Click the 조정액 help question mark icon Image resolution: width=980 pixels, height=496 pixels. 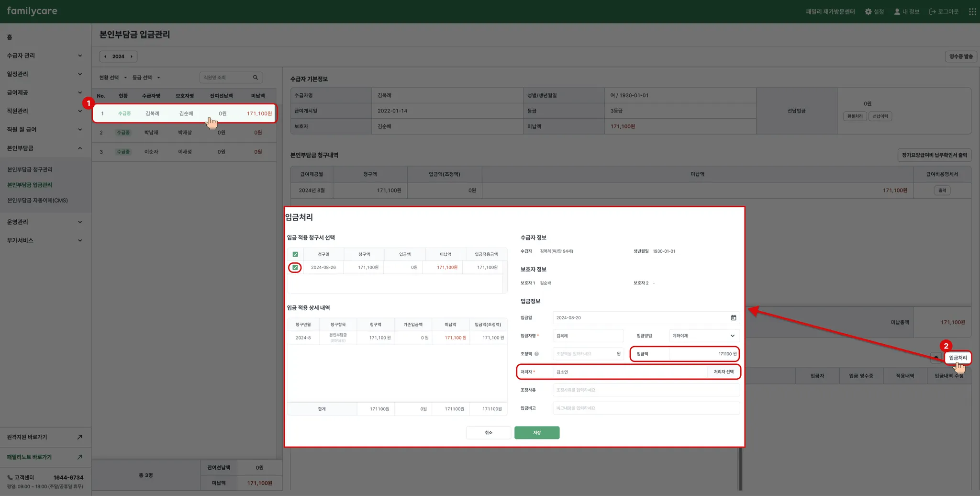pyautogui.click(x=536, y=354)
